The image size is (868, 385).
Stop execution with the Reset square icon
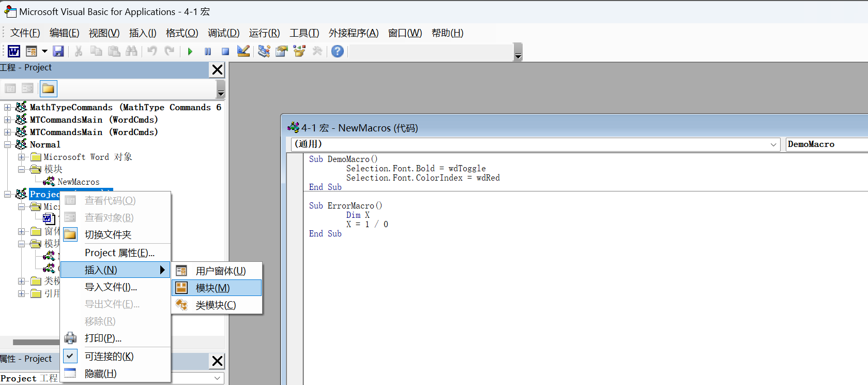point(225,51)
